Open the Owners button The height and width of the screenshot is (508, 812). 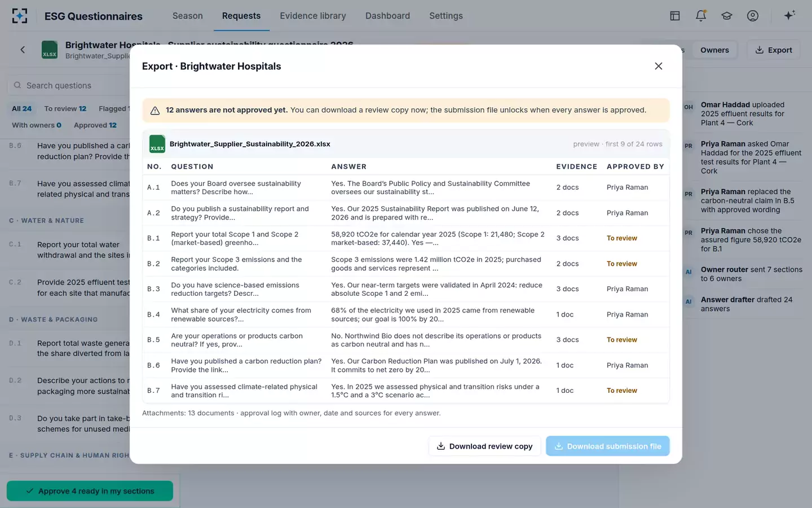714,50
